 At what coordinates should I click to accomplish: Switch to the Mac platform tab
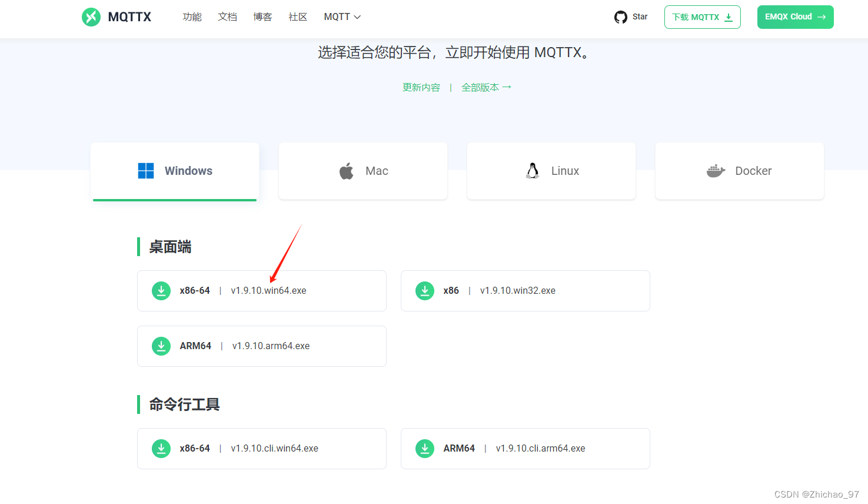(x=363, y=171)
